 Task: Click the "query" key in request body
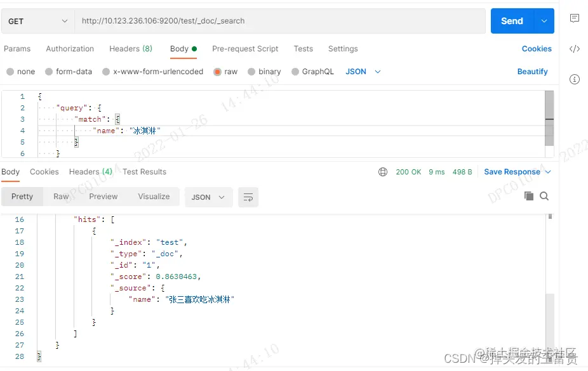72,108
